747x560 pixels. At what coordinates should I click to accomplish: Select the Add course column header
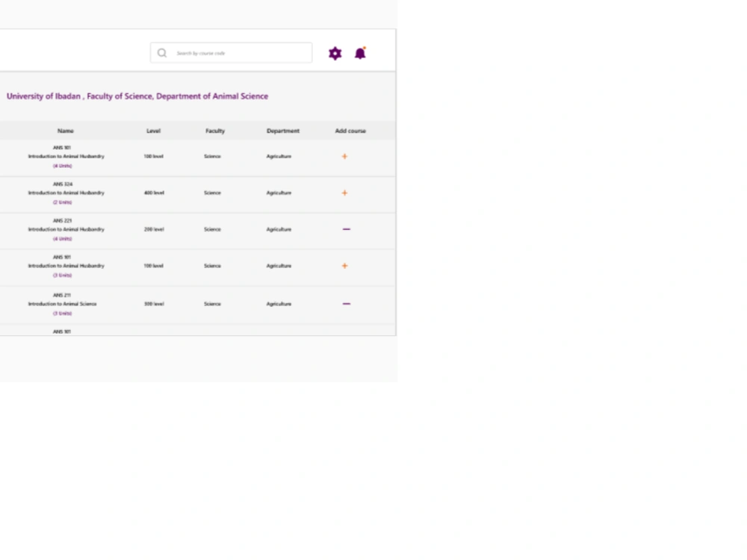coord(350,131)
